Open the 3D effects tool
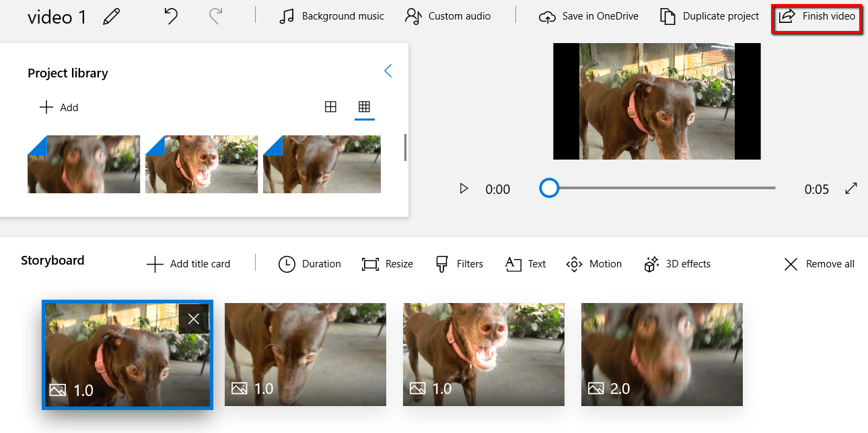 coord(678,264)
